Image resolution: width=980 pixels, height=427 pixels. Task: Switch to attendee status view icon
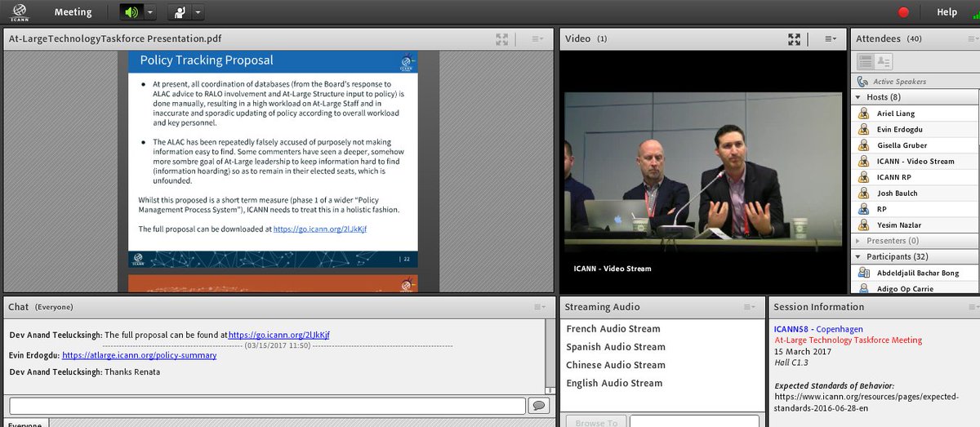pyautogui.click(x=884, y=62)
